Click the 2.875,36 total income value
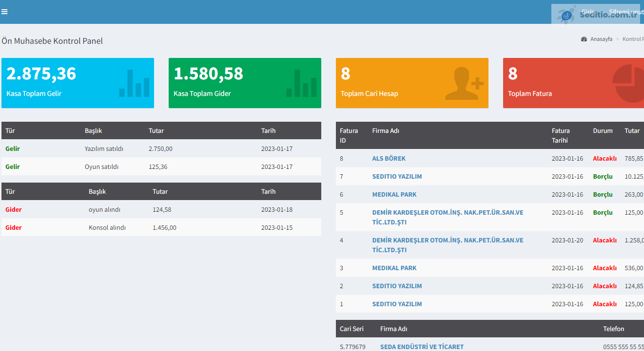This screenshot has width=644, height=351. pyautogui.click(x=41, y=74)
